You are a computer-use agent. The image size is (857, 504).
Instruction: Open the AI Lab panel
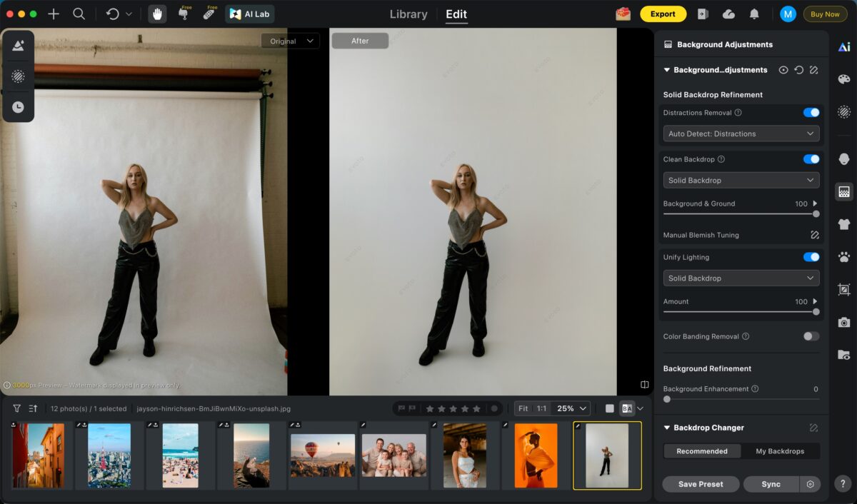click(250, 14)
